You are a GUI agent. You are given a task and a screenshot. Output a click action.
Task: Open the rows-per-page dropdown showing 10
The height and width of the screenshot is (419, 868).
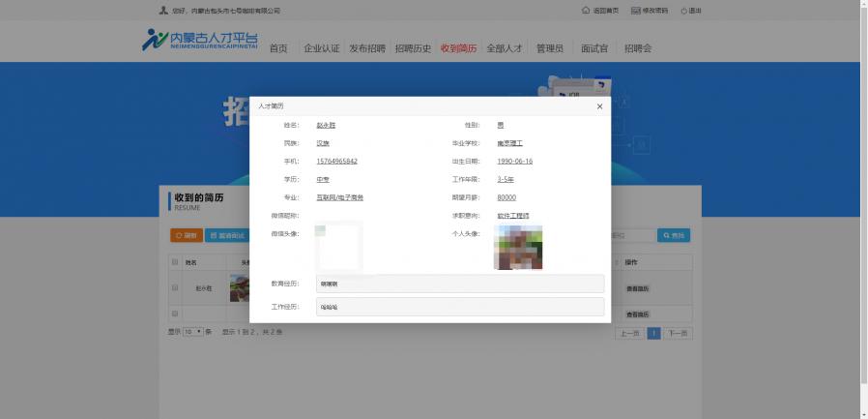(x=193, y=332)
